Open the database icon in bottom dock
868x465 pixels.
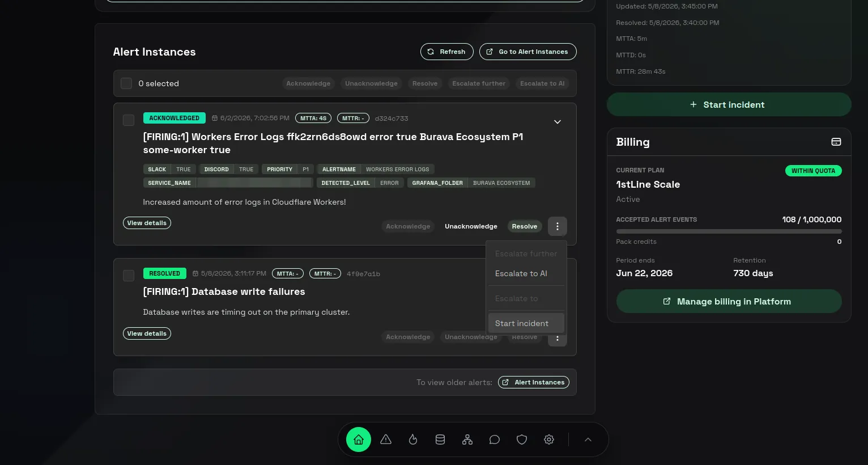pos(440,439)
